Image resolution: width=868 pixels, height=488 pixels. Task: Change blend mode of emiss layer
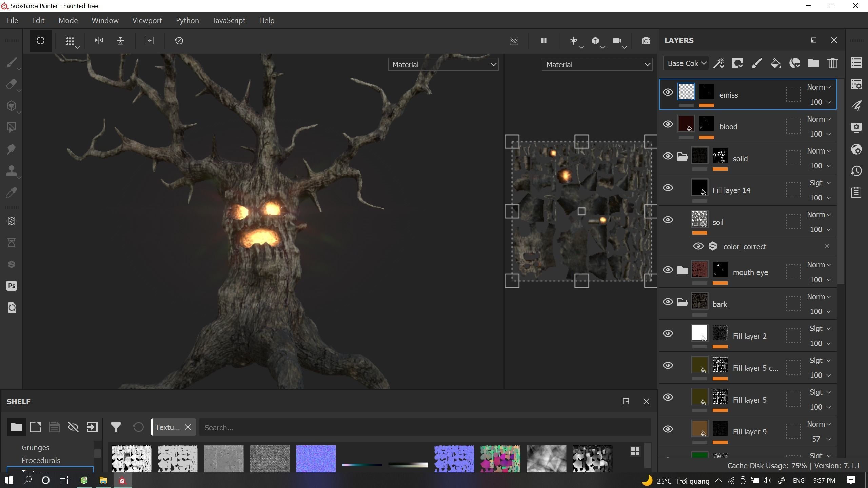pos(818,87)
